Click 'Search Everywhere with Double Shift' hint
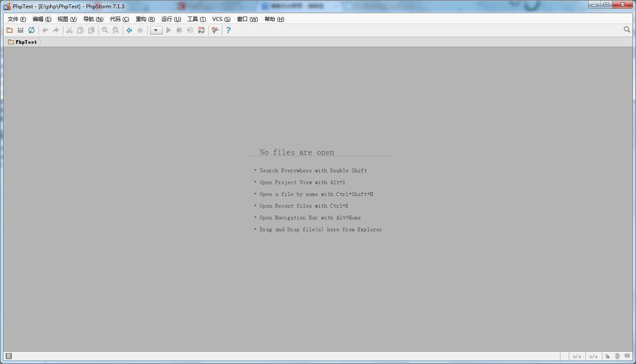The height and width of the screenshot is (364, 636). click(313, 171)
